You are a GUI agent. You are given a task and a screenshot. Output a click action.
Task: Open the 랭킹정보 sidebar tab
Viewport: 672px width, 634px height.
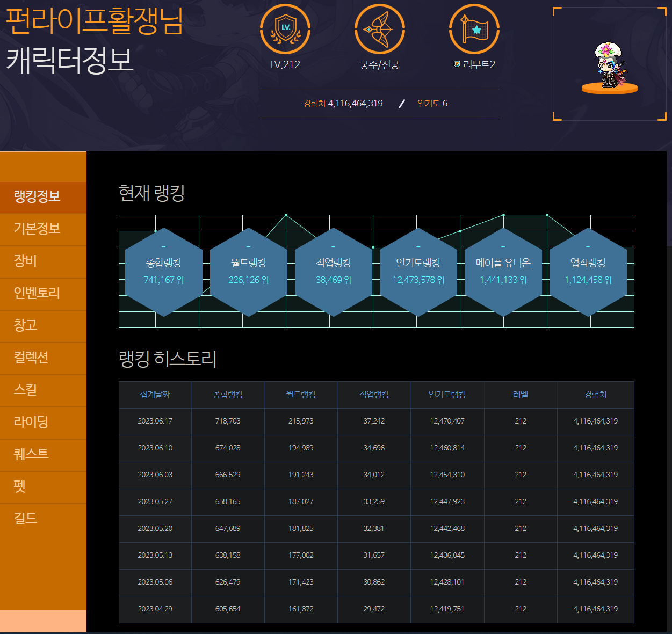pos(43,198)
